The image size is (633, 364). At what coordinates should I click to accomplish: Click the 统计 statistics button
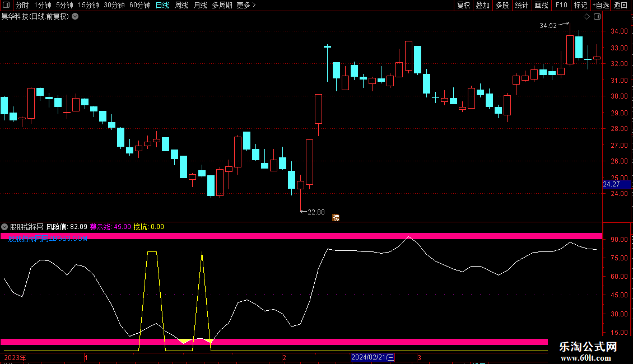tap(522, 5)
